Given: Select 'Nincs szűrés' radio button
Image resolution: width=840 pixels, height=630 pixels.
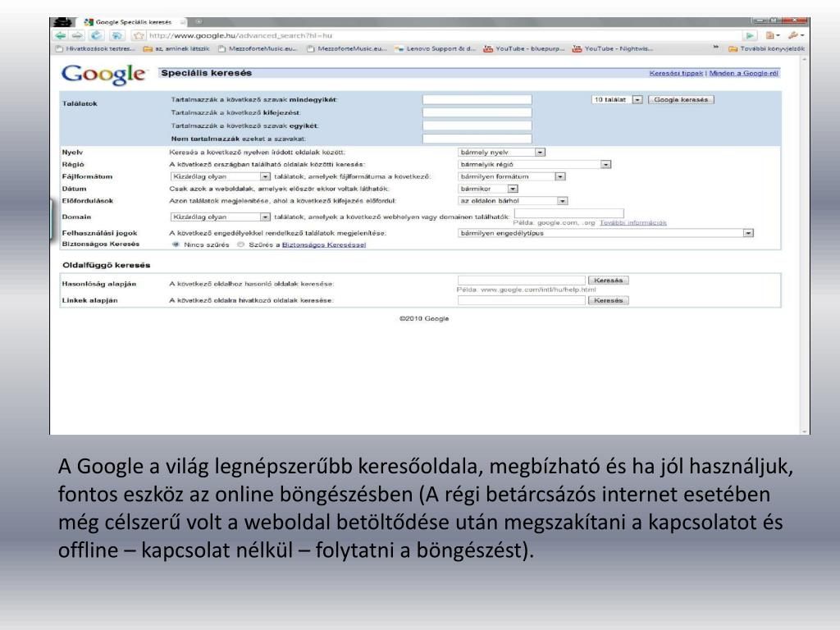Looking at the screenshot, I should pyautogui.click(x=176, y=244).
